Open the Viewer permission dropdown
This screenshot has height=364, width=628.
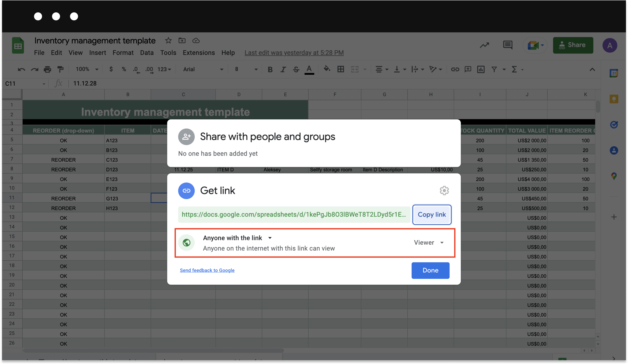tap(429, 242)
